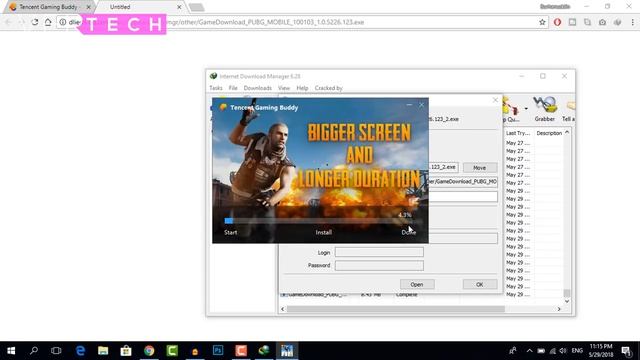Click the Open button in properties dialog
This screenshot has width=640, height=360.
pyautogui.click(x=417, y=284)
